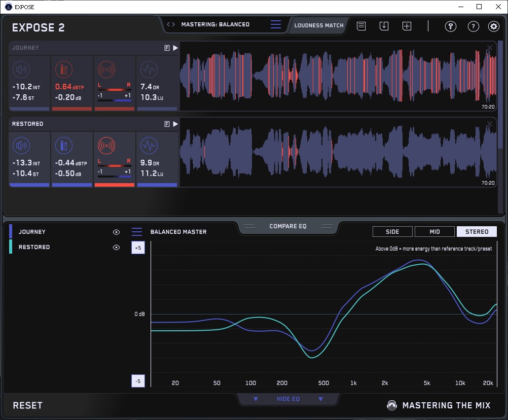Viewport: 508px width, 420px height.
Task: Minimize the EXPOSE window
Action: click(x=461, y=7)
